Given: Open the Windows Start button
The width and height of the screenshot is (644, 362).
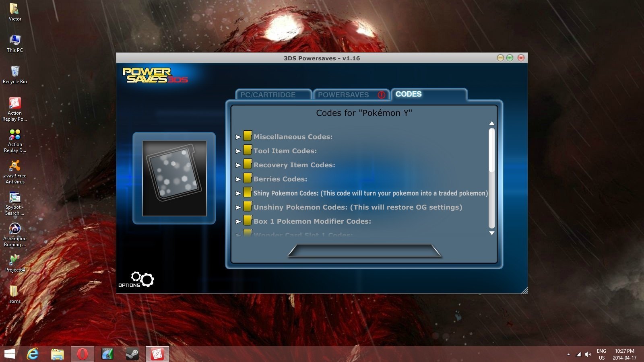Looking at the screenshot, I should pyautogui.click(x=10, y=354).
